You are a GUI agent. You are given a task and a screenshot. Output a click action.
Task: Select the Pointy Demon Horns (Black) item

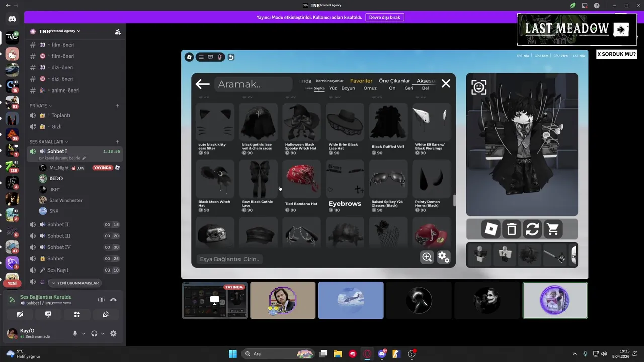pos(431,187)
